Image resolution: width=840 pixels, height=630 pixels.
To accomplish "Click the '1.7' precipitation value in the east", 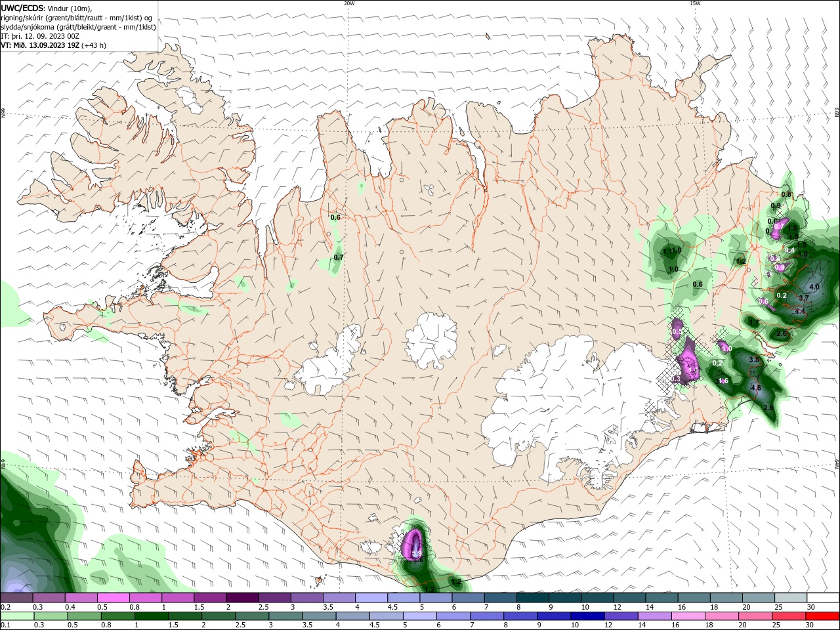I will pos(754,323).
